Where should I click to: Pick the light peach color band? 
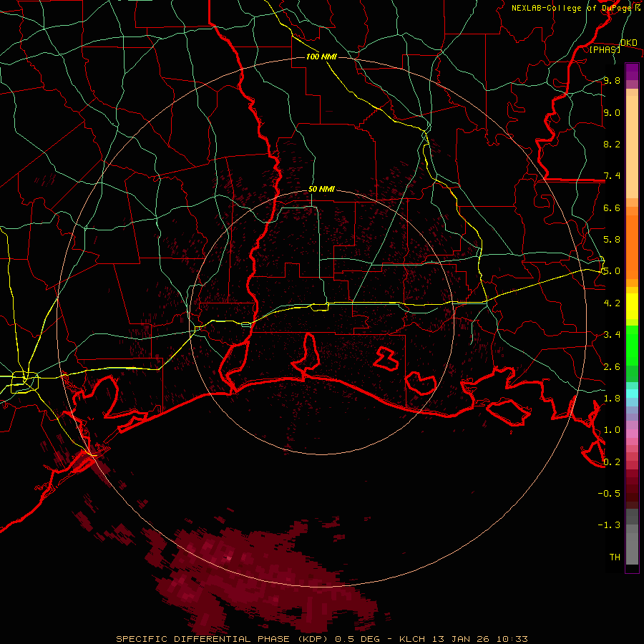pos(632,147)
